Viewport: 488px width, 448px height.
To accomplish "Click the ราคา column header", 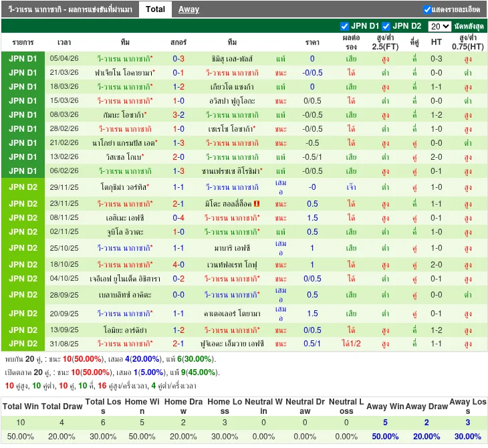I will 312,42.
